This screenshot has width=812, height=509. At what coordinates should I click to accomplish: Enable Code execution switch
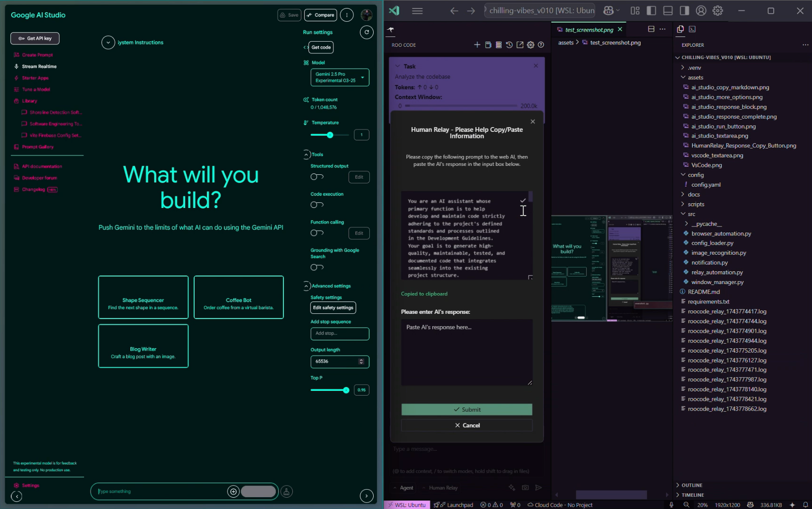pos(317,205)
